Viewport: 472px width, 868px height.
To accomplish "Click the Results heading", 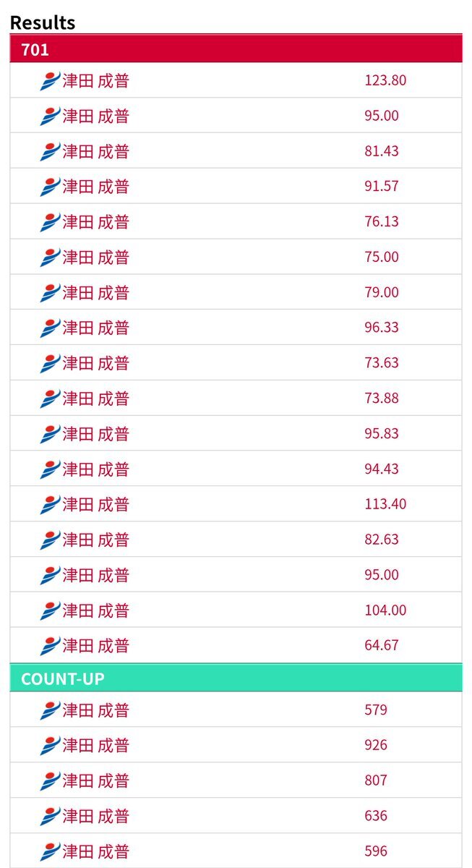I will 43,22.
